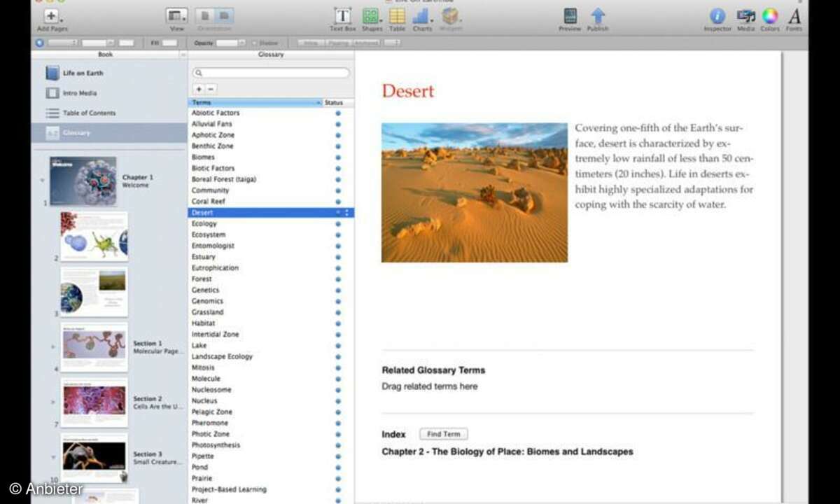Remove glossary term with minus button
This screenshot has height=504, width=840.
point(211,89)
